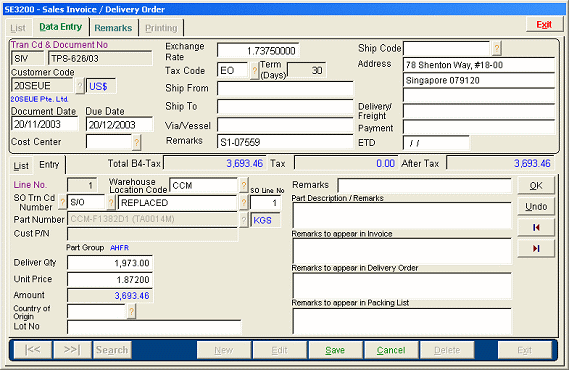Select the lower List sub-tab
The image size is (569, 370).
21,166
